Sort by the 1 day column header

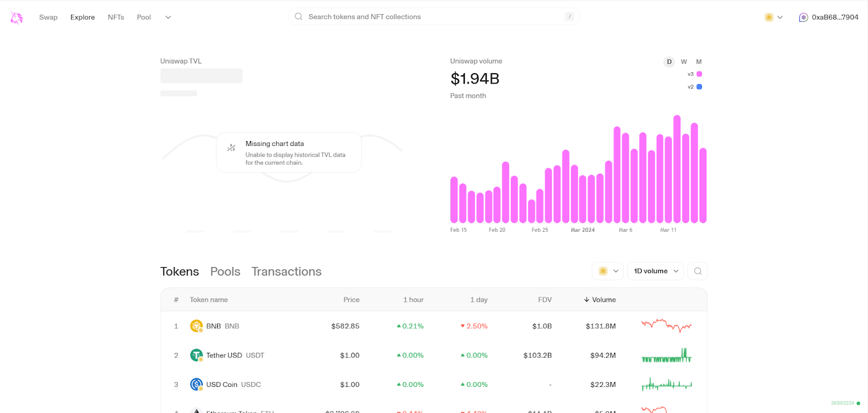478,300
